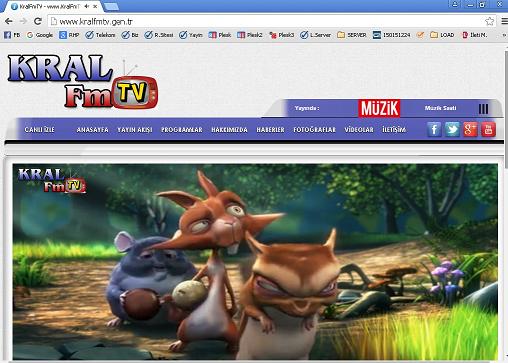Open the CANLI İZLE menu item
The width and height of the screenshot is (508, 363).
[39, 130]
